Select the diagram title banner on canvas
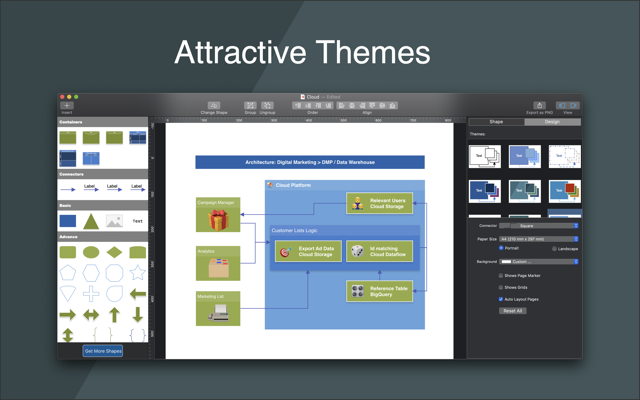This screenshot has height=400, width=640. pos(310,162)
